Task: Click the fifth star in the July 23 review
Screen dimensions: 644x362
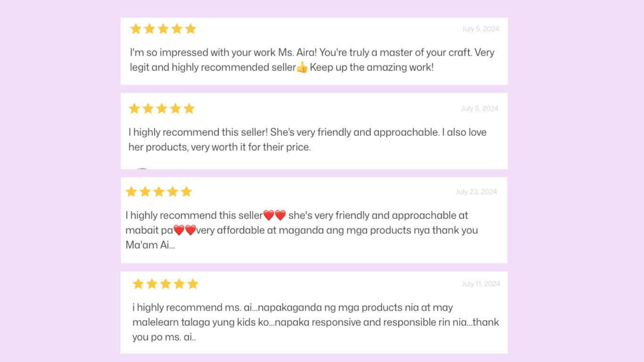Action: [x=186, y=192]
